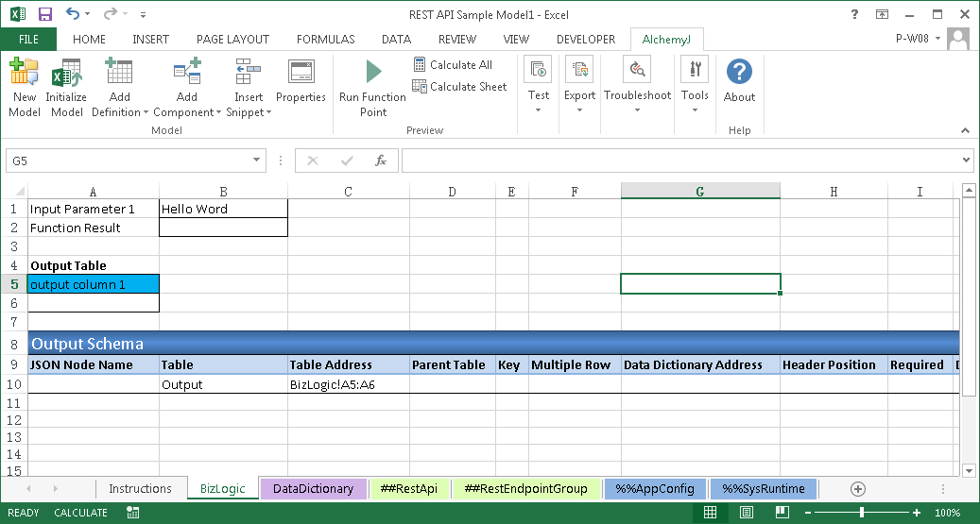Select row 10 header
Viewport: 980px width, 524px height.
[14, 384]
